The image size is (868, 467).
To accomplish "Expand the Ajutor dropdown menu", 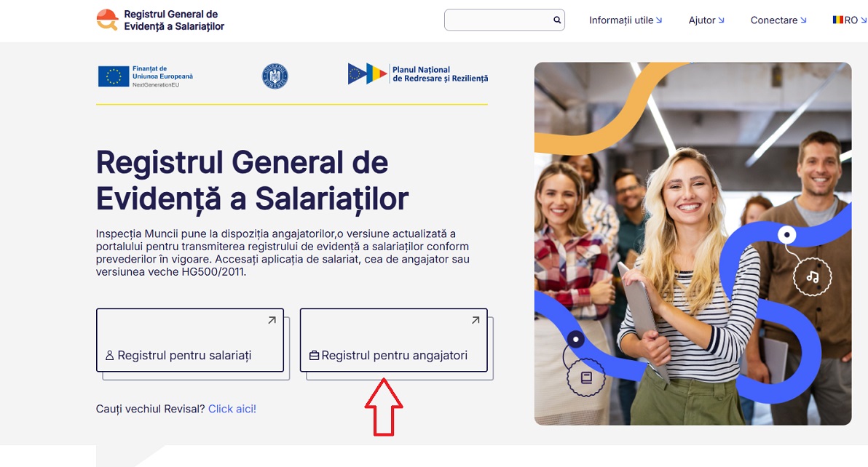I will coord(706,20).
